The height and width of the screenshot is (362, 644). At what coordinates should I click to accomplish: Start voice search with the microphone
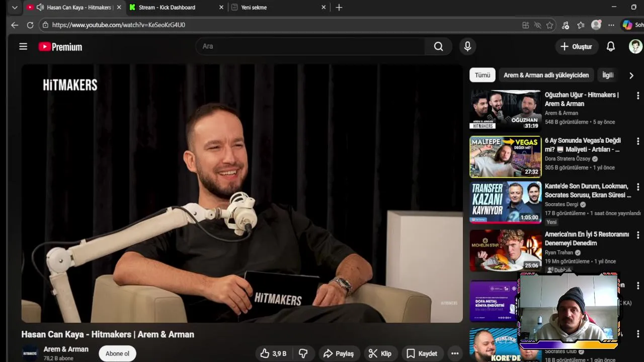click(x=467, y=46)
